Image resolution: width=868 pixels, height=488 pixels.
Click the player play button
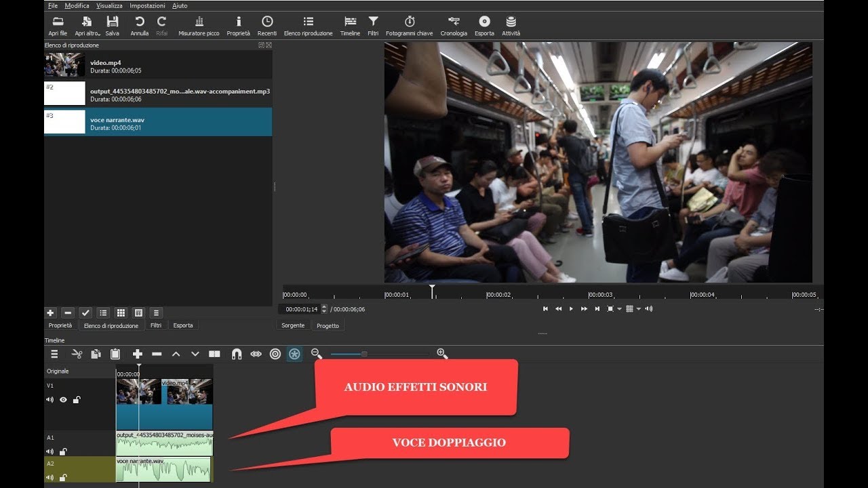(571, 309)
